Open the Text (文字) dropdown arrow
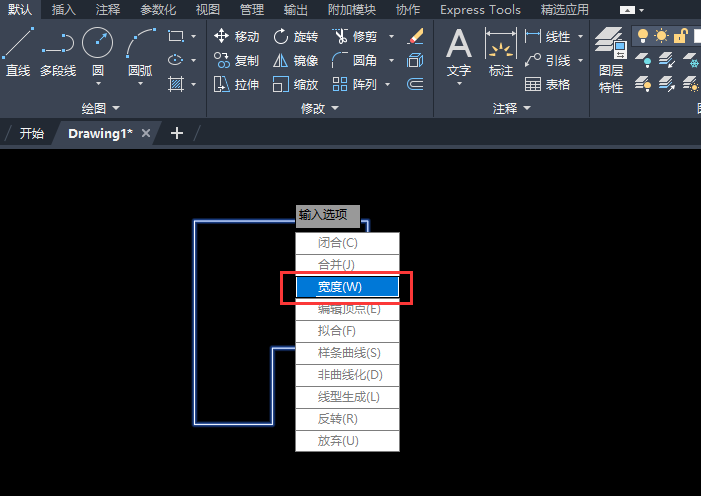 click(x=459, y=84)
